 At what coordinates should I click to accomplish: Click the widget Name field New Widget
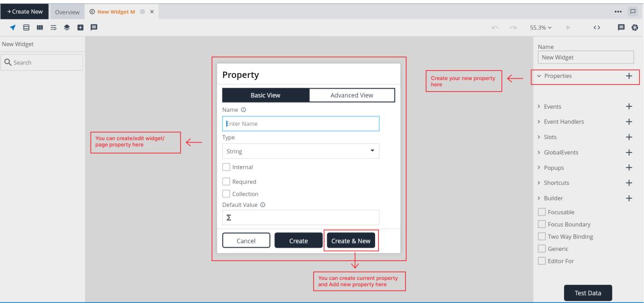point(586,57)
